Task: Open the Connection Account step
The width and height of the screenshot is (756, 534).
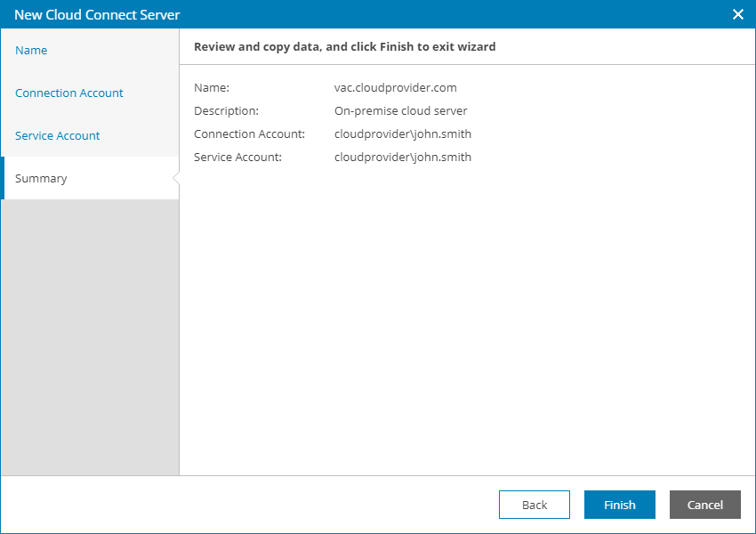Action: click(69, 93)
